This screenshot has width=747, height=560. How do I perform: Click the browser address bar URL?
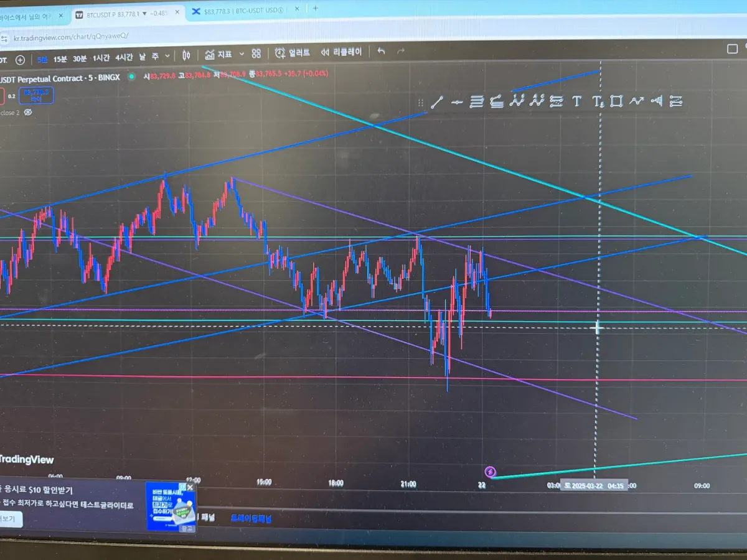coord(70,36)
